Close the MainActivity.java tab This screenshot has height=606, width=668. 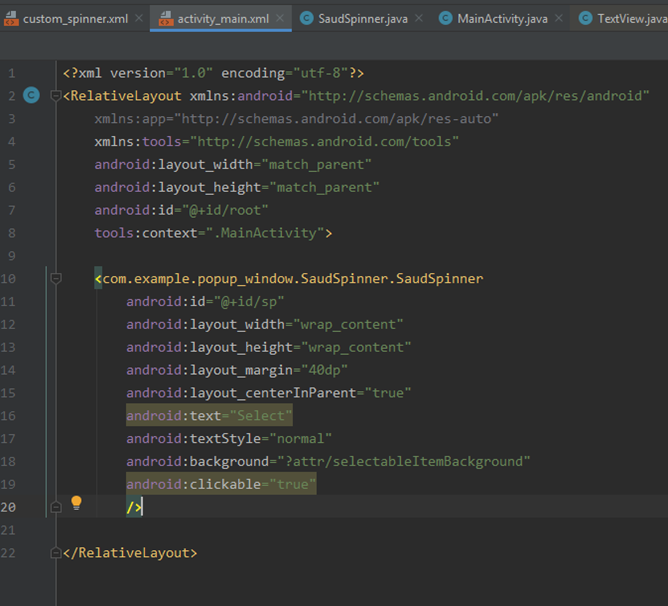(559, 18)
